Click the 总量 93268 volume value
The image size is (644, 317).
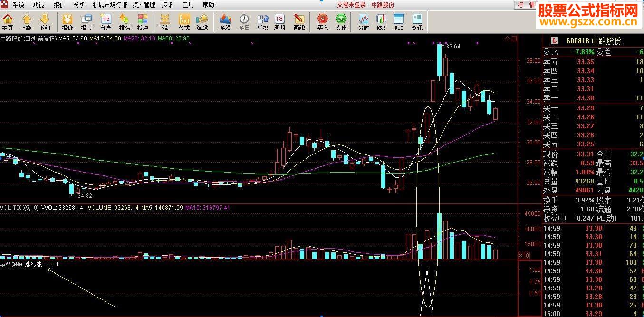click(x=585, y=181)
